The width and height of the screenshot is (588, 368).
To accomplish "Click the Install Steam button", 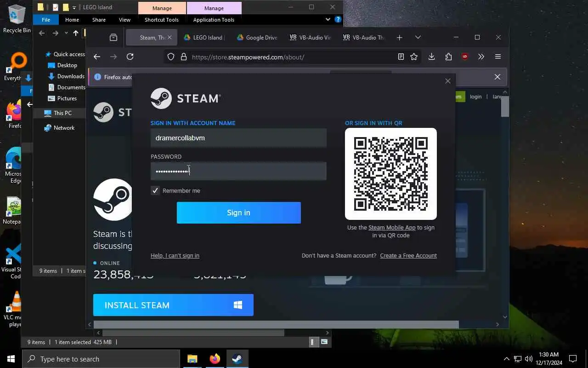I will 173,305.
